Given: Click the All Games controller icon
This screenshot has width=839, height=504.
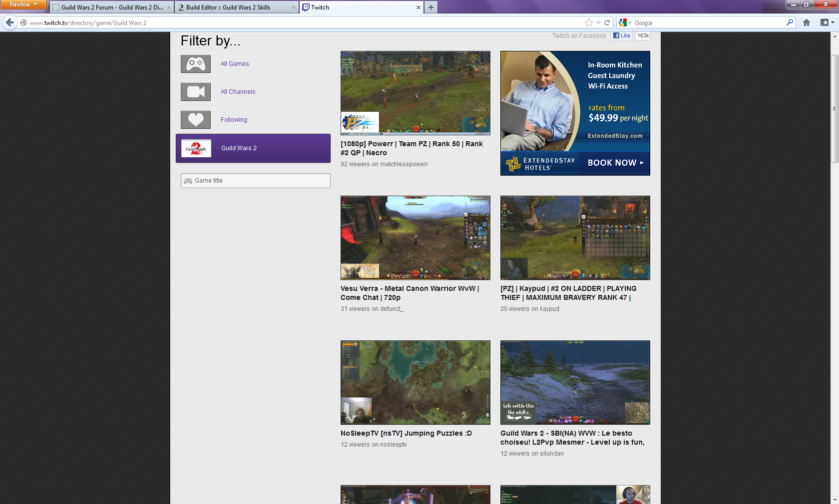Looking at the screenshot, I should (x=196, y=64).
